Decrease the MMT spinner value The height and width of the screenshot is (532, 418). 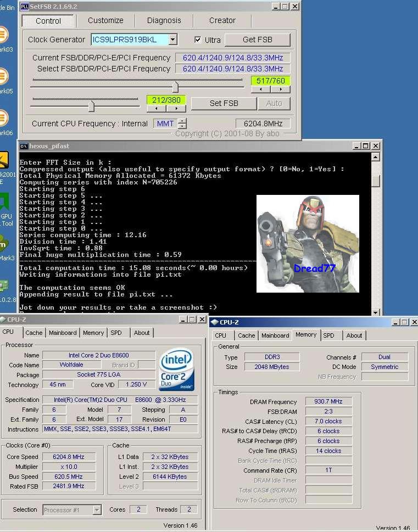pos(182,126)
